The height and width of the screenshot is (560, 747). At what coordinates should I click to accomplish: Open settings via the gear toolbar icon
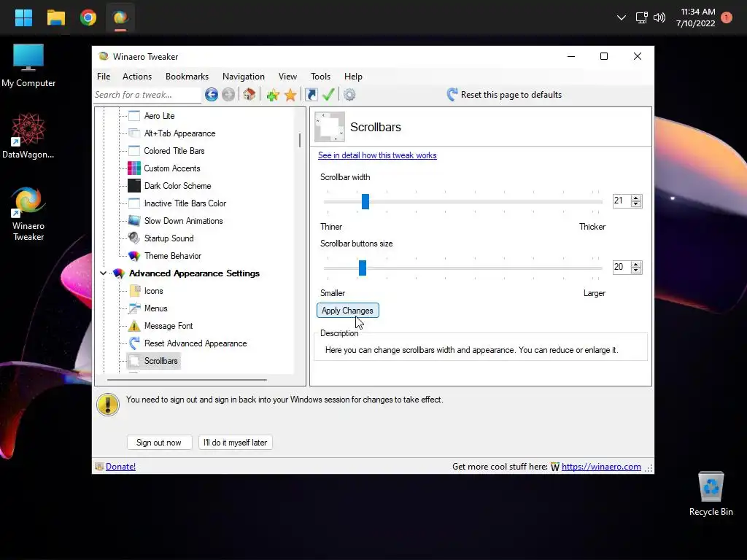point(349,95)
